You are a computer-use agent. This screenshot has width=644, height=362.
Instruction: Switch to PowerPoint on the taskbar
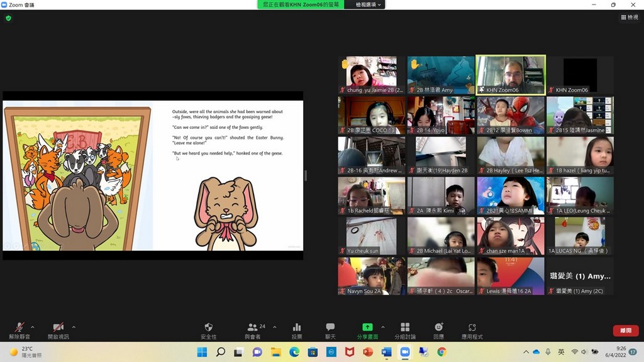pyautogui.click(x=368, y=352)
